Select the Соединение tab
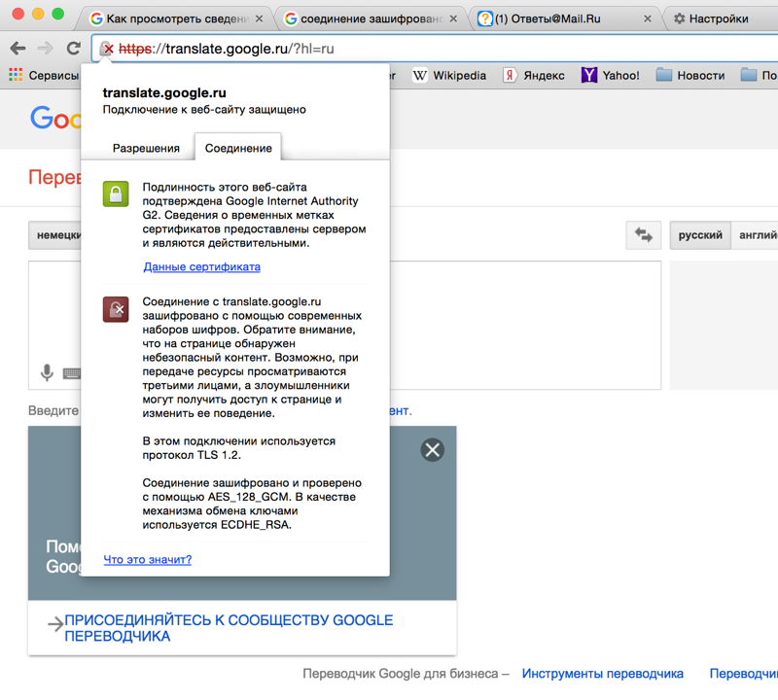The height and width of the screenshot is (700, 778). coord(238,148)
